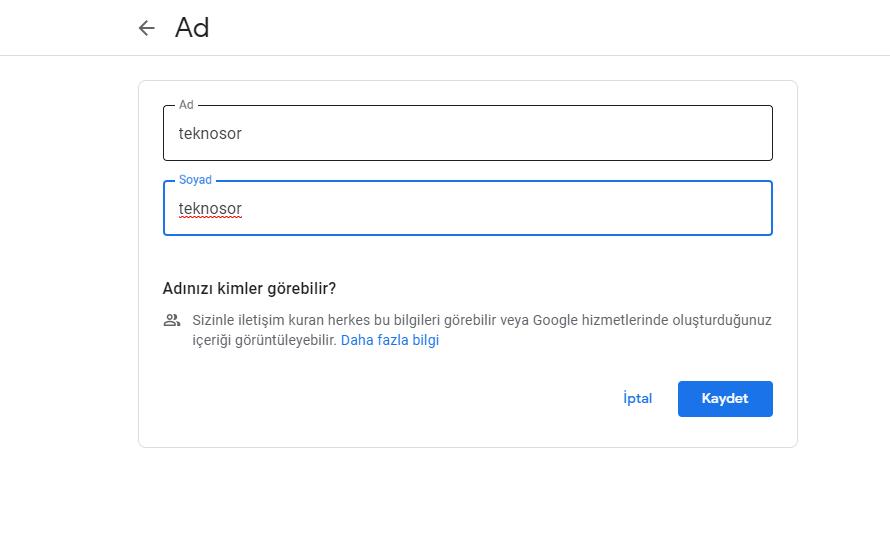Open the Daha fazla bilgi link
The height and width of the screenshot is (558, 890).
click(x=390, y=340)
